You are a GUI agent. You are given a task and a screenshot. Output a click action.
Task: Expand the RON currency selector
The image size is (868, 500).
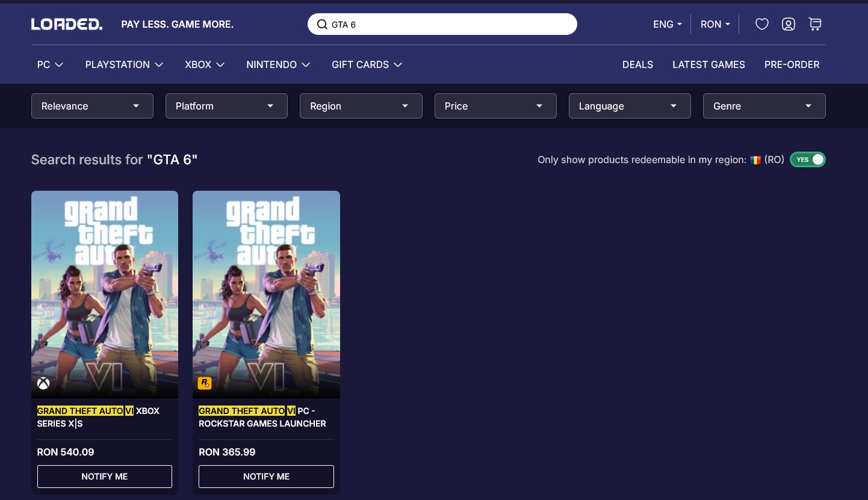715,24
